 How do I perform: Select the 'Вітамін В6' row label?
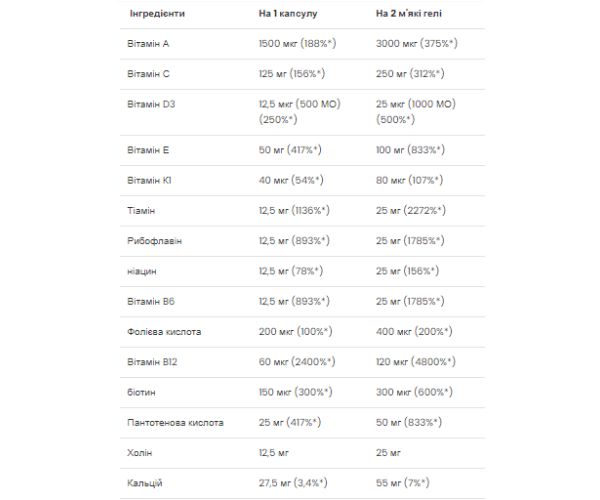[x=151, y=301]
